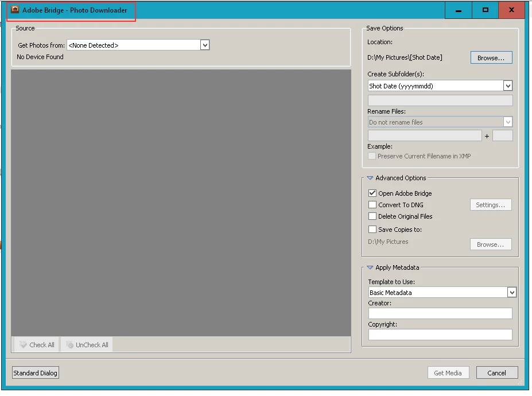Click the rename files text field
Screen dimensions: 532x396
[425, 136]
